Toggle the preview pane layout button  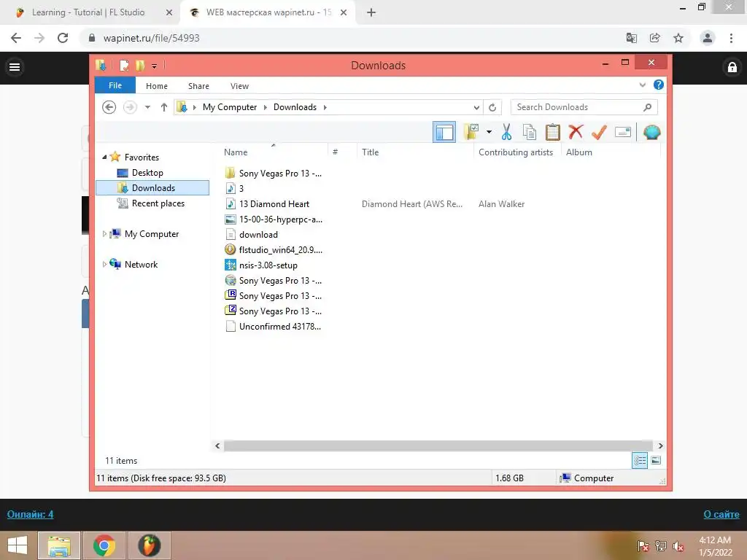[444, 133]
